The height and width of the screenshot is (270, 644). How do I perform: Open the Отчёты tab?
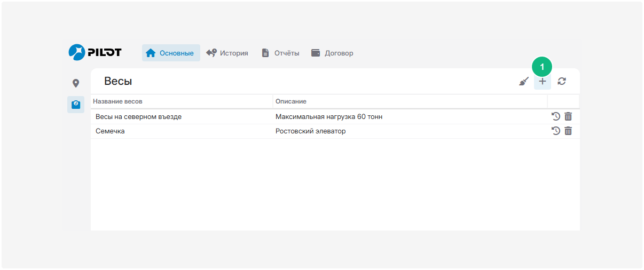point(280,53)
